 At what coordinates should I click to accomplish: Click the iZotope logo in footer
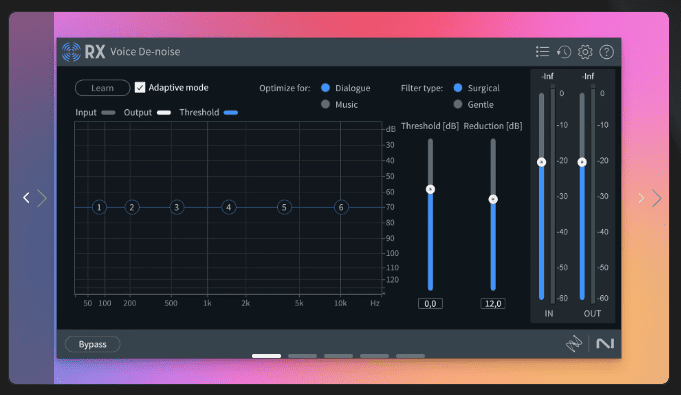click(574, 343)
